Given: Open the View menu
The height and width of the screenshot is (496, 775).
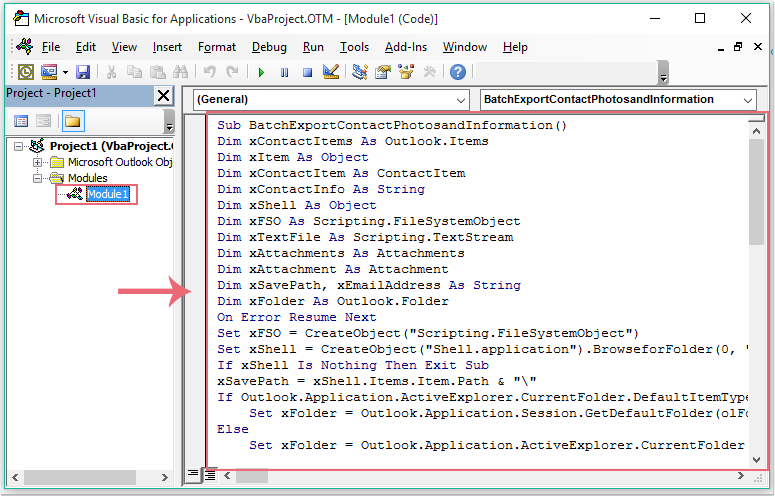Looking at the screenshot, I should click(x=124, y=47).
